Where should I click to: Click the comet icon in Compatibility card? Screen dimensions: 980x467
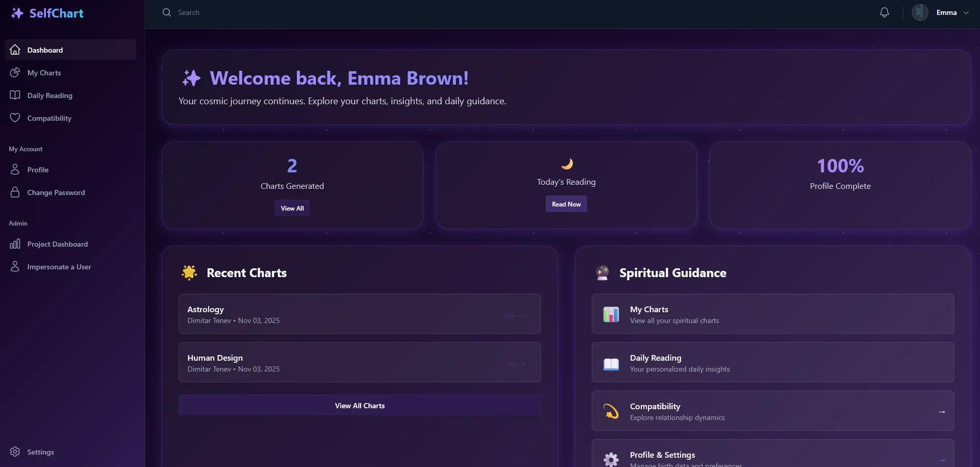click(x=611, y=411)
